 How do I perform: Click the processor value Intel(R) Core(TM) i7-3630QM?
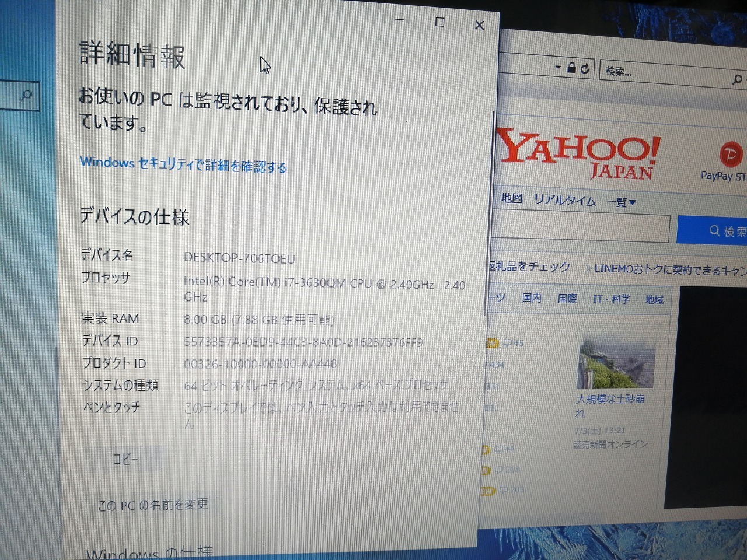point(324,289)
